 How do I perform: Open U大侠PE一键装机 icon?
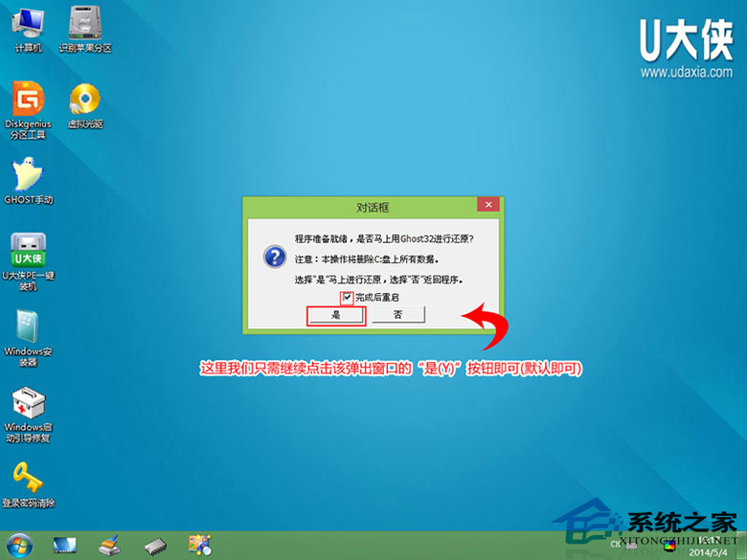pyautogui.click(x=28, y=261)
